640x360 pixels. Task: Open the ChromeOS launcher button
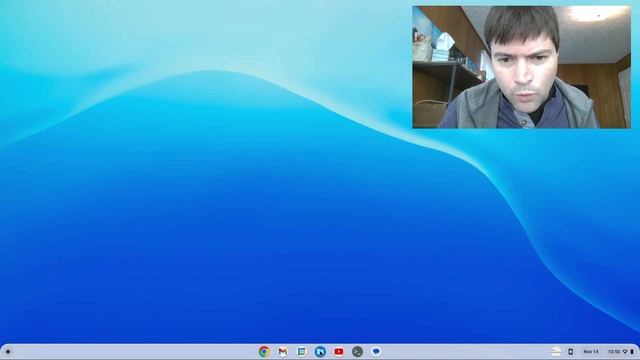[x=8, y=351]
